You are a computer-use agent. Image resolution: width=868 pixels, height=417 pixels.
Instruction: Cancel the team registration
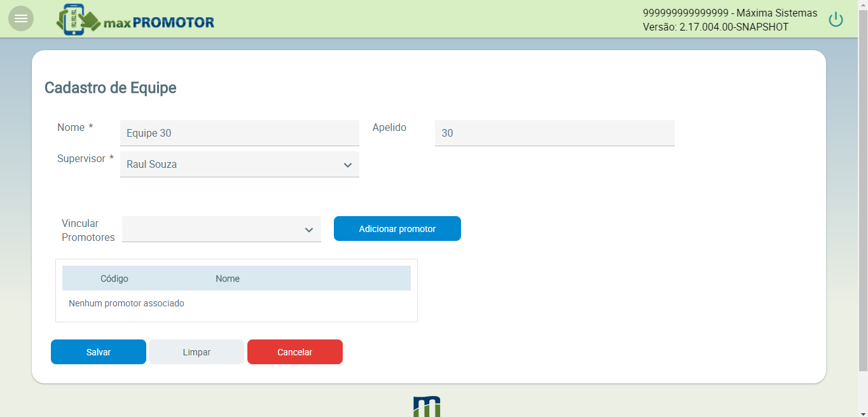click(295, 352)
